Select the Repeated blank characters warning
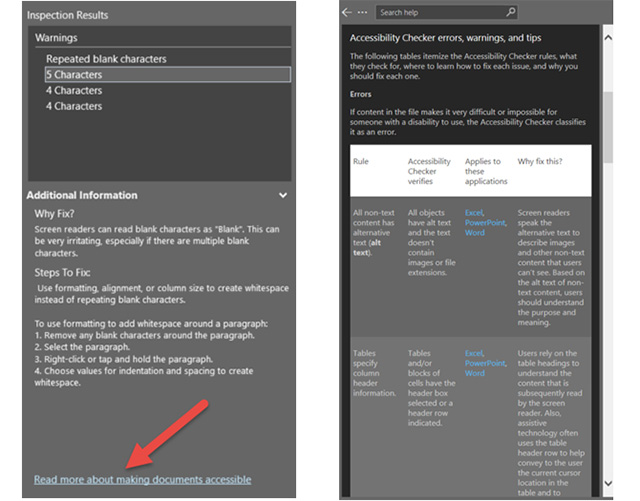The width and height of the screenshot is (640, 501). click(x=106, y=59)
